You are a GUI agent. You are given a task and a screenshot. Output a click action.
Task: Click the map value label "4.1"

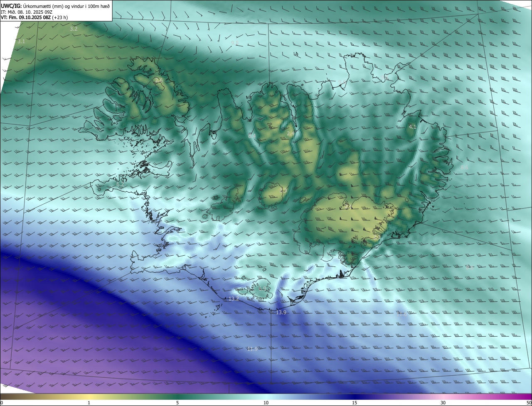pyautogui.click(x=413, y=127)
